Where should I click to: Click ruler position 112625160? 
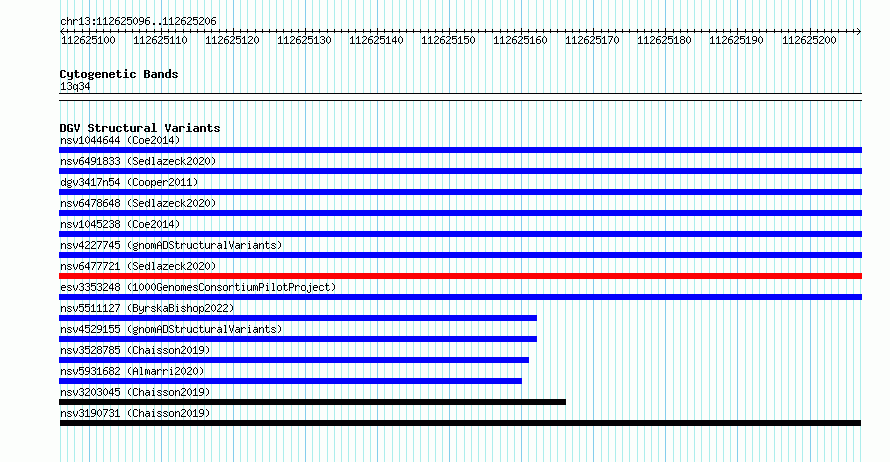(x=520, y=40)
